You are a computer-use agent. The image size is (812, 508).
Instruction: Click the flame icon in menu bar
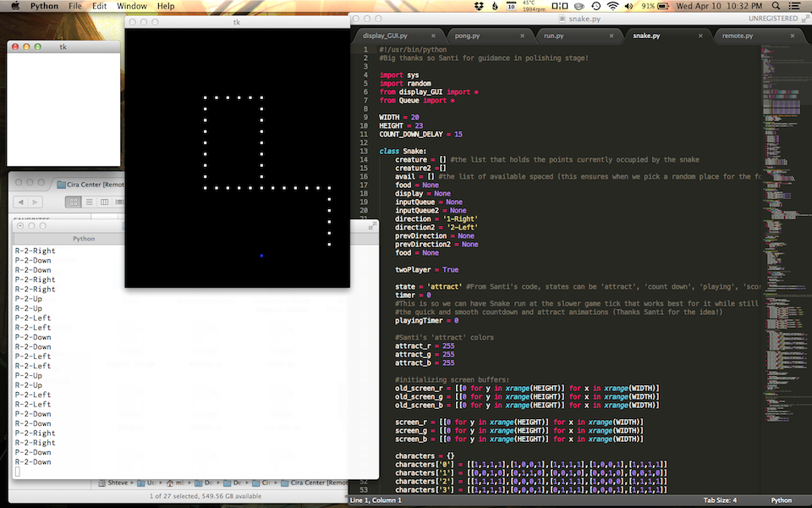tap(495, 6)
